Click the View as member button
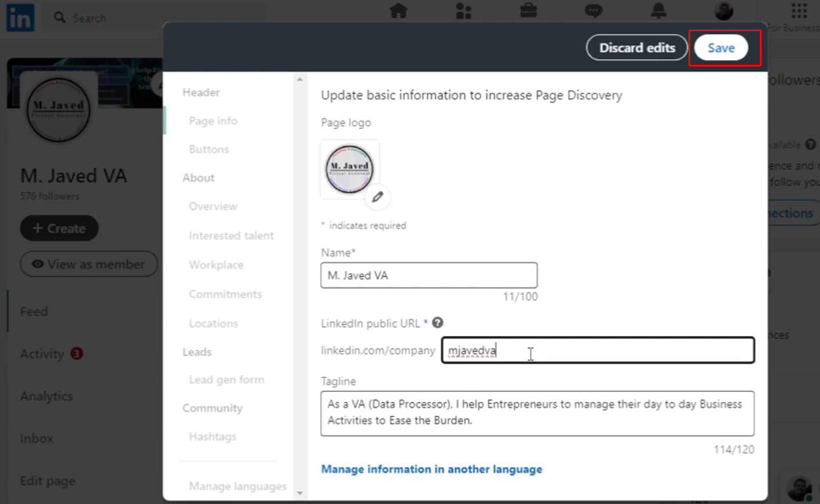820x504 pixels. pos(89,264)
